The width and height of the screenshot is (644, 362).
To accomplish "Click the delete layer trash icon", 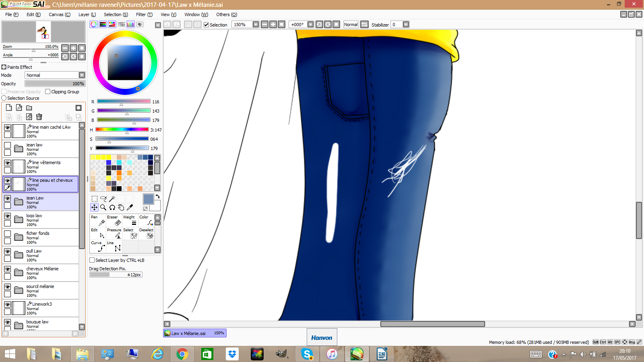I will pyautogui.click(x=39, y=117).
